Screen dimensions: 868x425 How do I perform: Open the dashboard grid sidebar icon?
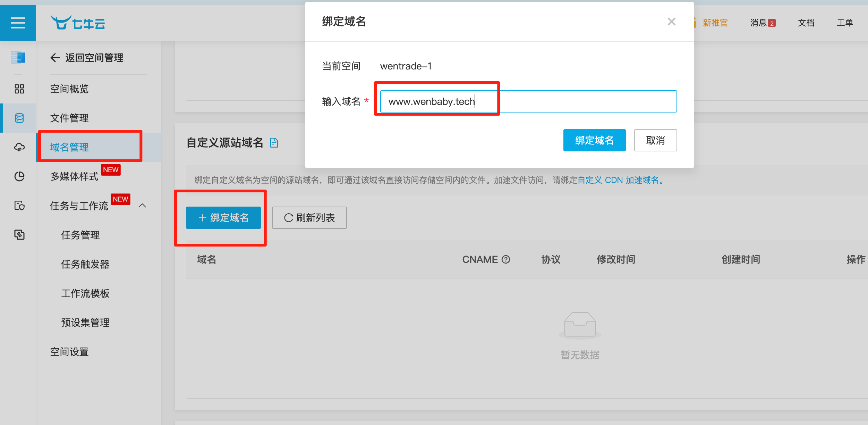(x=19, y=89)
